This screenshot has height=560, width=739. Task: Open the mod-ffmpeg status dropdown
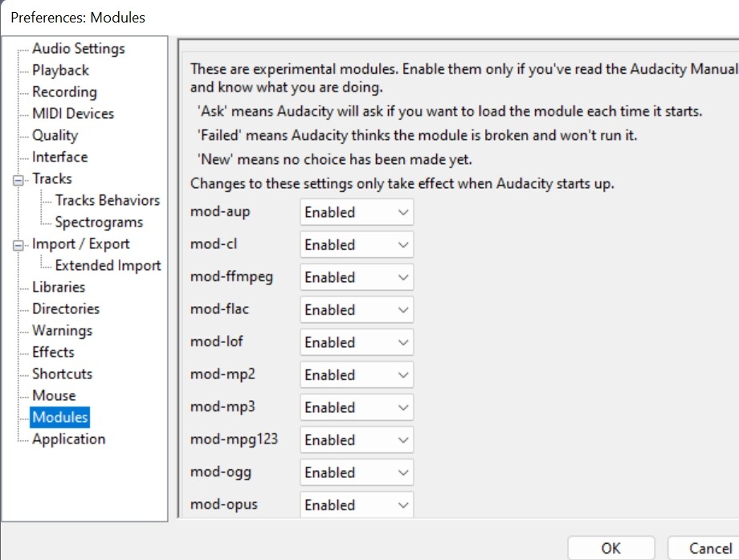click(x=357, y=278)
